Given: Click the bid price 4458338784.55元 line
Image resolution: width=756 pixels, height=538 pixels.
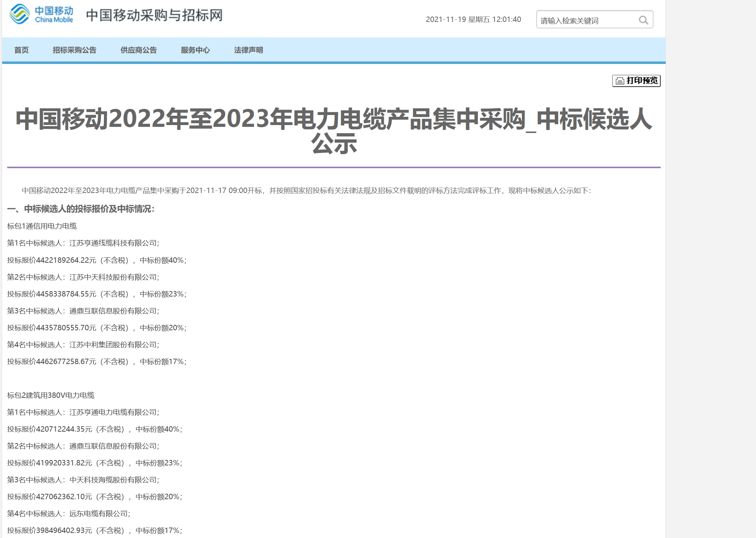Looking at the screenshot, I should [97, 294].
